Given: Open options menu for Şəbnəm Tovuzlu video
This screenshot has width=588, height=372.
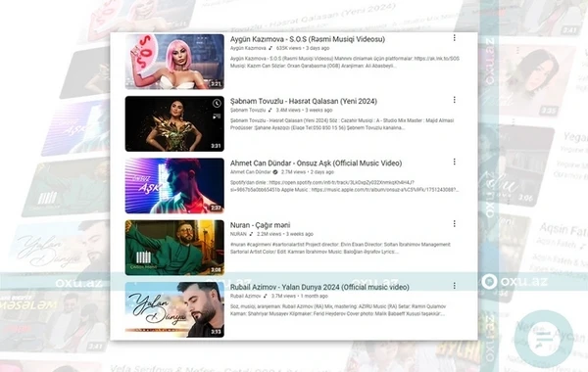Looking at the screenshot, I should [454, 100].
